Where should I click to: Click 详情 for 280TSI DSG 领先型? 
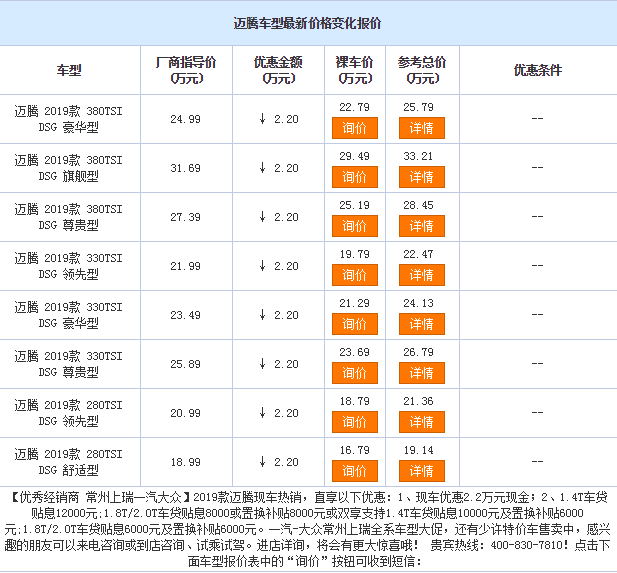(x=421, y=422)
